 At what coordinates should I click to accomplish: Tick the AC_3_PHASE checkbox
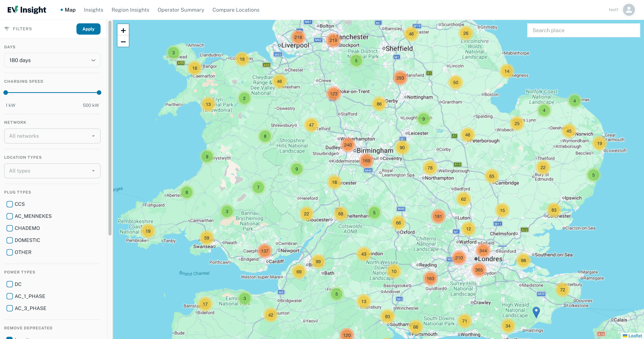coord(9,308)
